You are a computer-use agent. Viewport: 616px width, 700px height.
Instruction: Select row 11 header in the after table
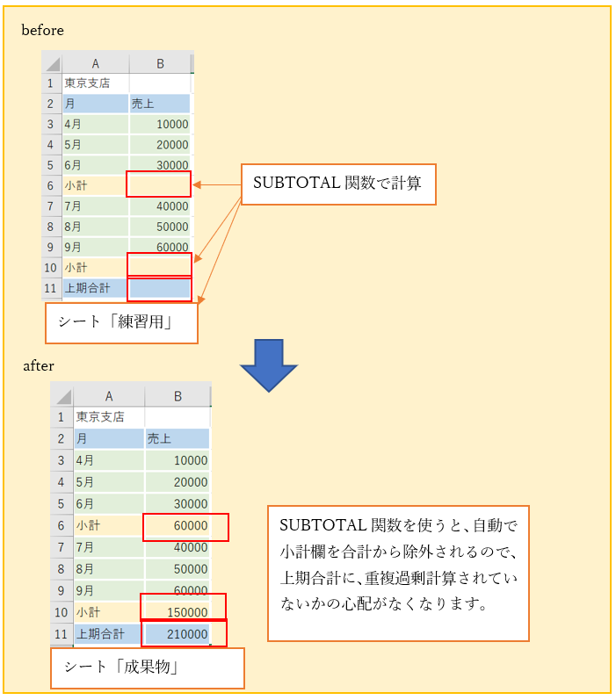point(62,633)
